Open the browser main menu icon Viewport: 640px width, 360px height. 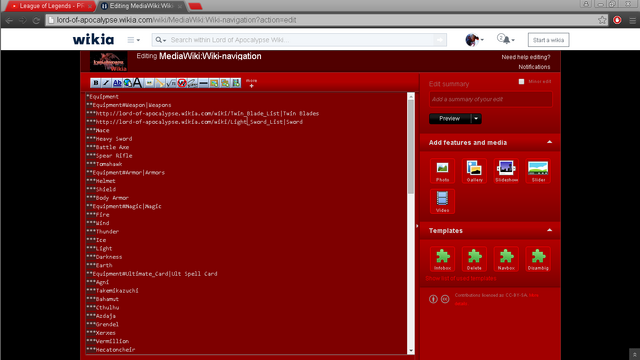(632, 20)
